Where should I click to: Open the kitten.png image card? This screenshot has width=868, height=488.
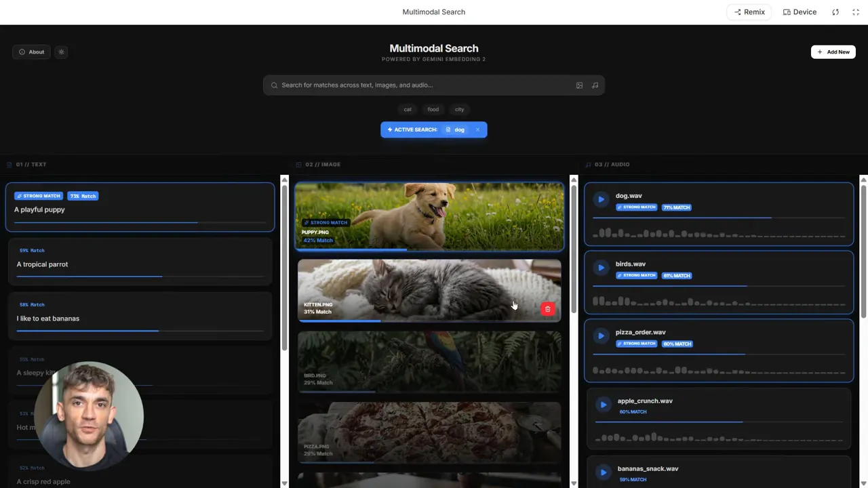(429, 290)
